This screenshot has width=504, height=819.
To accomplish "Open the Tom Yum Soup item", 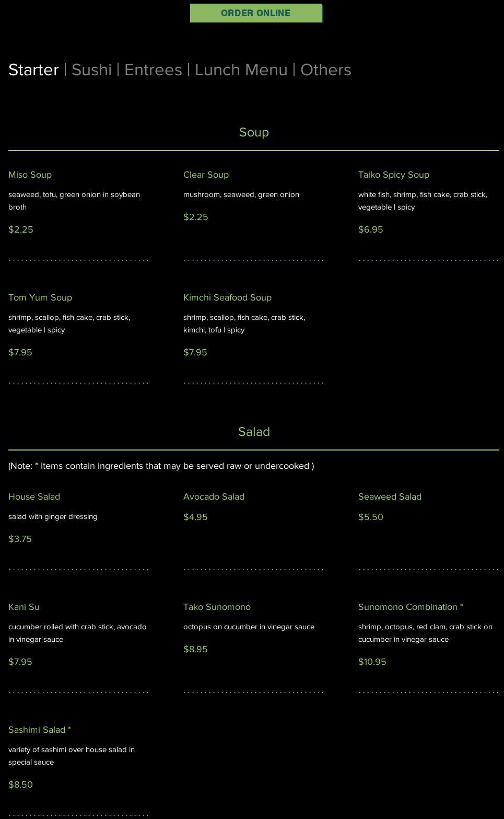I will [x=40, y=298].
